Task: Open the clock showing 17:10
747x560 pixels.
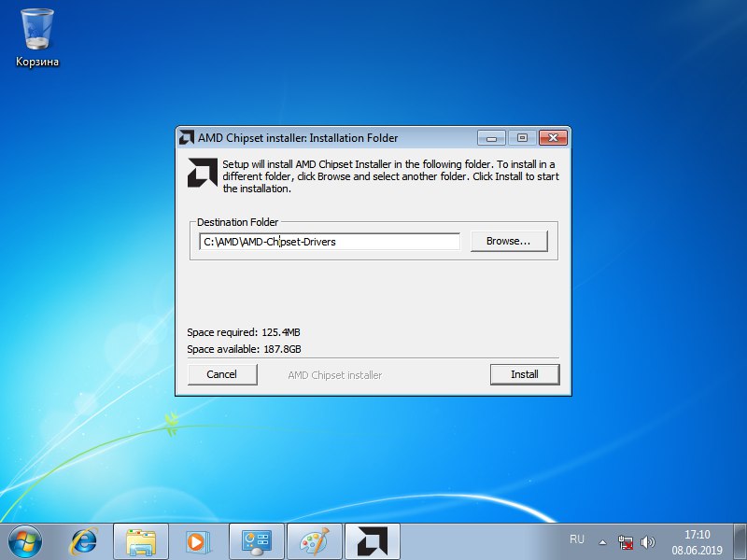Action: (x=697, y=542)
